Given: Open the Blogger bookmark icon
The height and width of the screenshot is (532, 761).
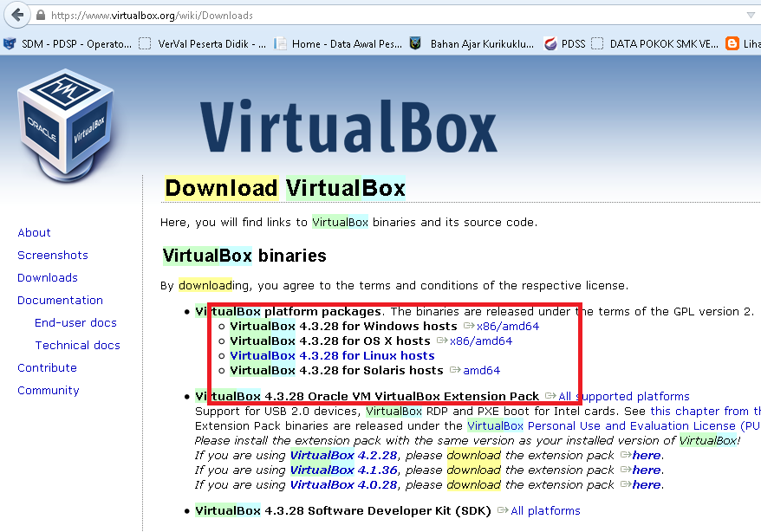Looking at the screenshot, I should (x=732, y=43).
